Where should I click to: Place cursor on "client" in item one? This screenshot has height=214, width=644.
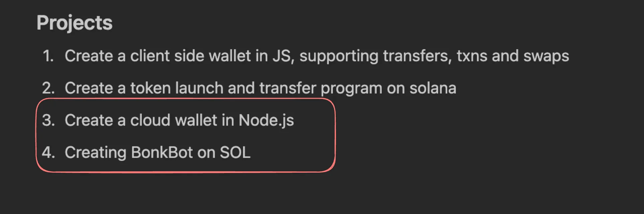click(x=150, y=56)
